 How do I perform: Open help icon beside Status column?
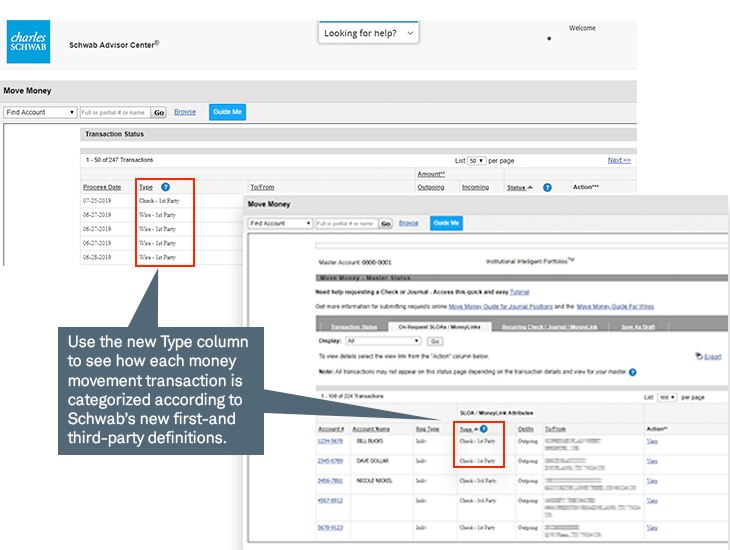(x=548, y=187)
